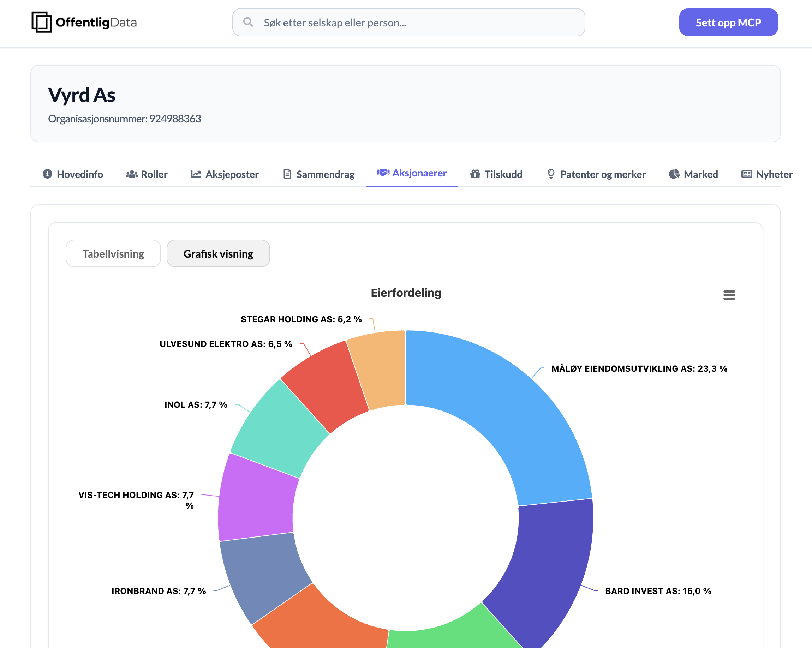Image resolution: width=812 pixels, height=648 pixels.
Task: Click the Marked pie chart icon
Action: coord(674,174)
